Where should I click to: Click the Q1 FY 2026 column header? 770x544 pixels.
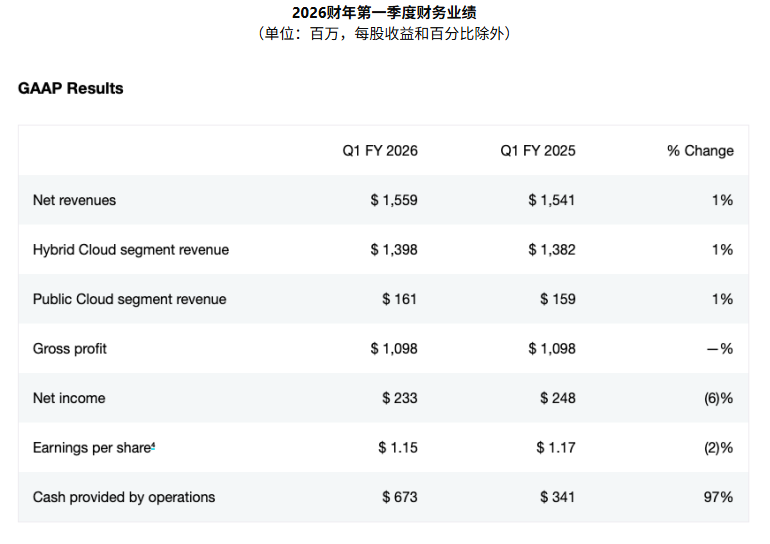click(x=380, y=151)
